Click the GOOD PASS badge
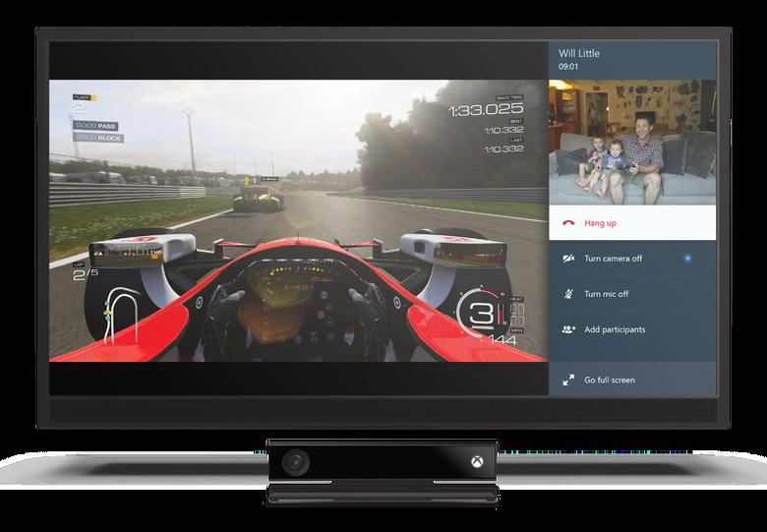The height and width of the screenshot is (532, 767). pyautogui.click(x=96, y=126)
